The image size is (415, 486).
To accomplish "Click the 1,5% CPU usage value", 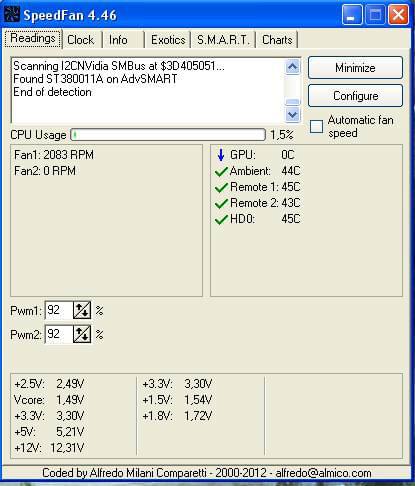I will coord(282,135).
